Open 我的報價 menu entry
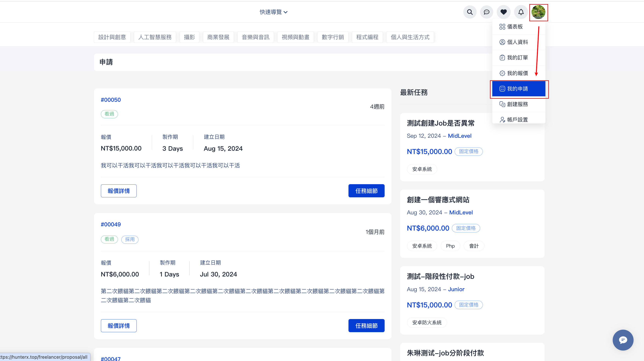644x361 pixels. click(x=517, y=73)
